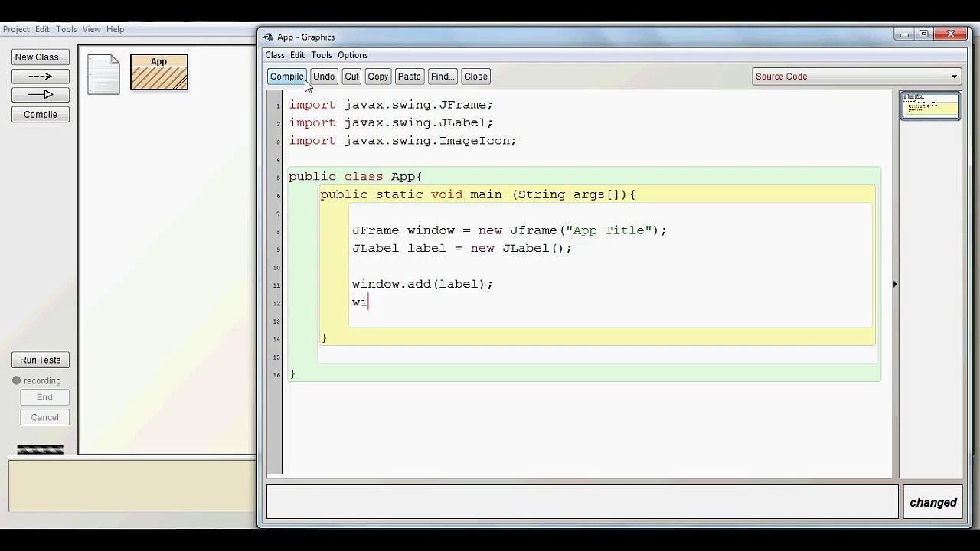
Task: Select the App class box
Action: (x=158, y=72)
